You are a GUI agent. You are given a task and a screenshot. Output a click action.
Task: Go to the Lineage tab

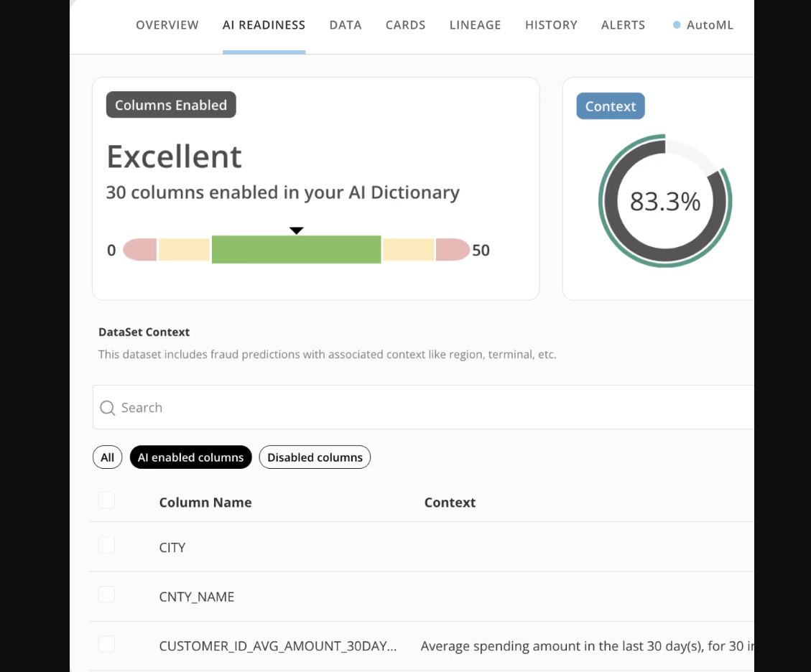(x=475, y=25)
